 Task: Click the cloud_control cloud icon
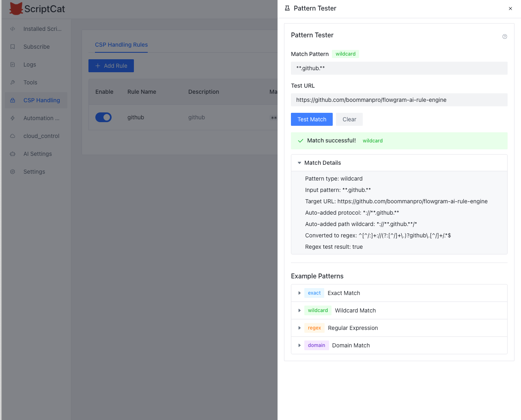pyautogui.click(x=13, y=136)
